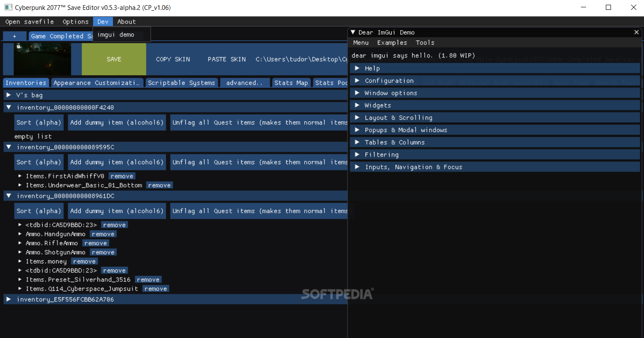Image resolution: width=644 pixels, height=338 pixels.
Task: Open the Options menu
Action: [x=76, y=21]
